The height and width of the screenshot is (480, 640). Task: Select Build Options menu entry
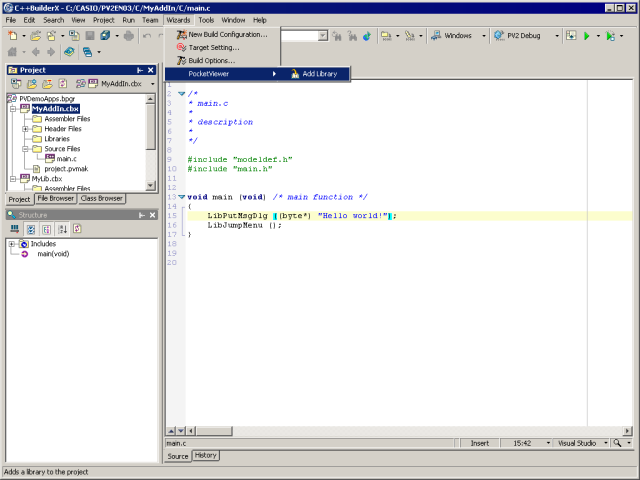click(x=222, y=61)
